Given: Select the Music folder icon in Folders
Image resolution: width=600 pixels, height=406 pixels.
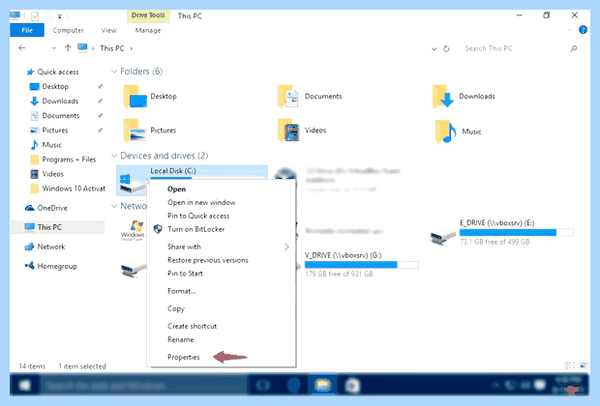Looking at the screenshot, I should pyautogui.click(x=446, y=131).
